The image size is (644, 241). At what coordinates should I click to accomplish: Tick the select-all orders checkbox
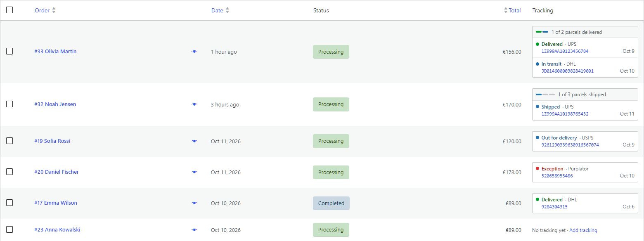pyautogui.click(x=9, y=10)
